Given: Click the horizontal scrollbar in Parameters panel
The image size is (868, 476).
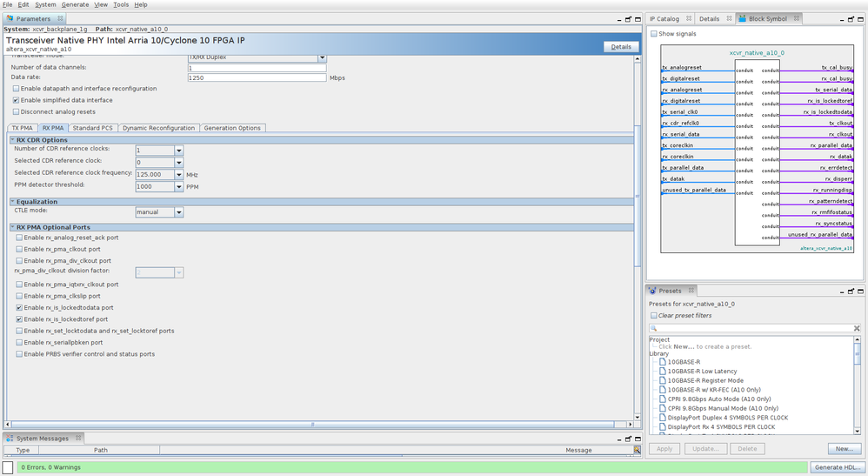Looking at the screenshot, I should click(x=312, y=425).
